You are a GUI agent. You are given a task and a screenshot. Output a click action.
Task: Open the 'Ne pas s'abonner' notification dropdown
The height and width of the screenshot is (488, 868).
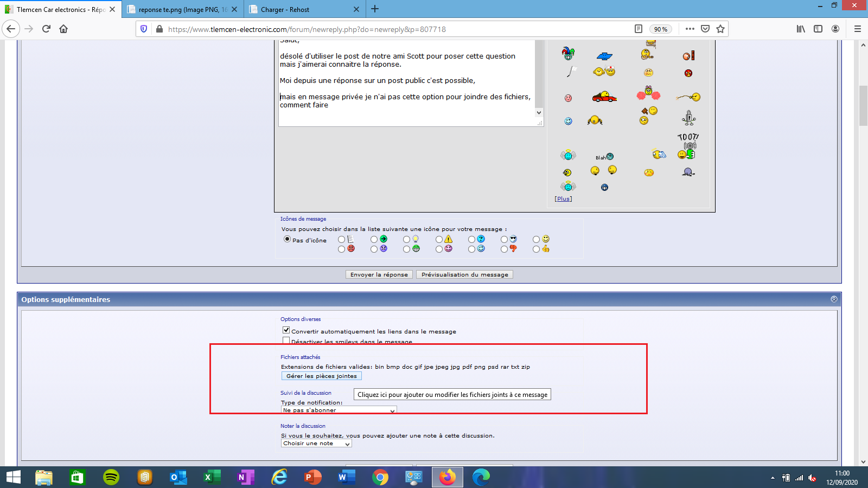point(339,410)
